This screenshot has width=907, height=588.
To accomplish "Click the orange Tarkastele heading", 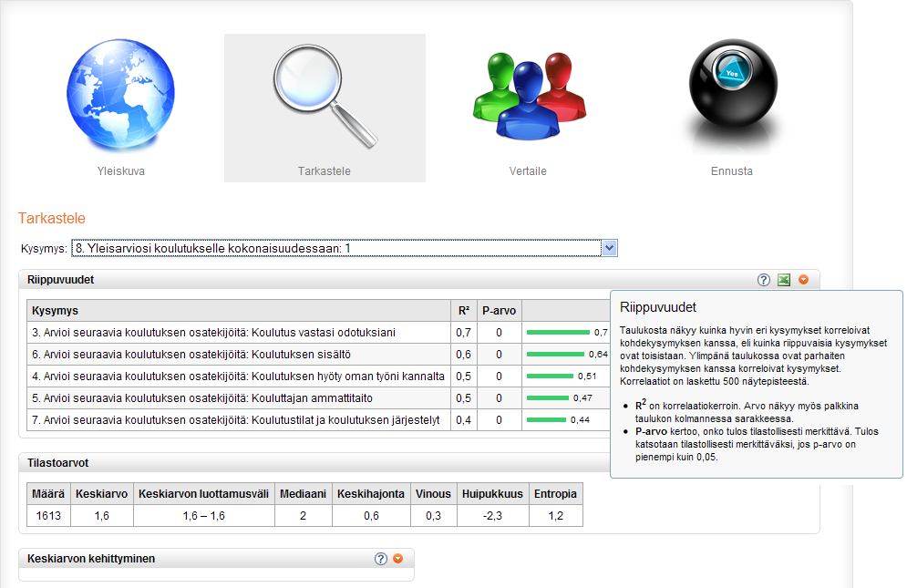I will pos(51,218).
